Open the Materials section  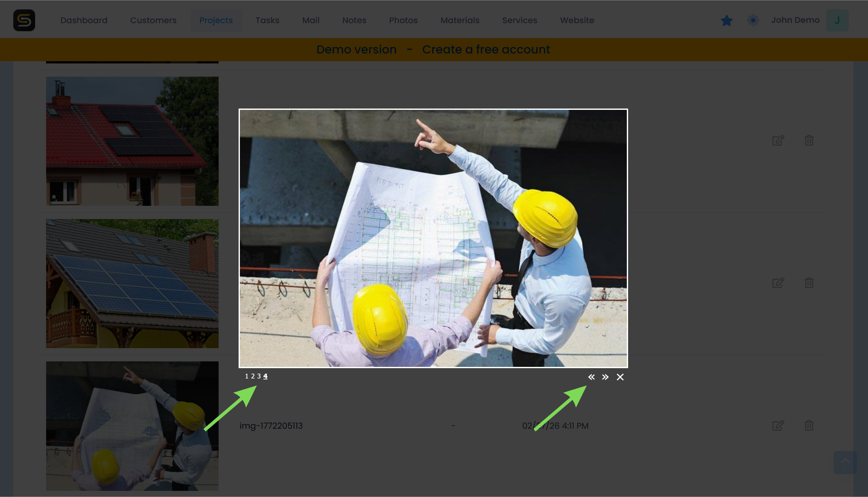pos(460,20)
